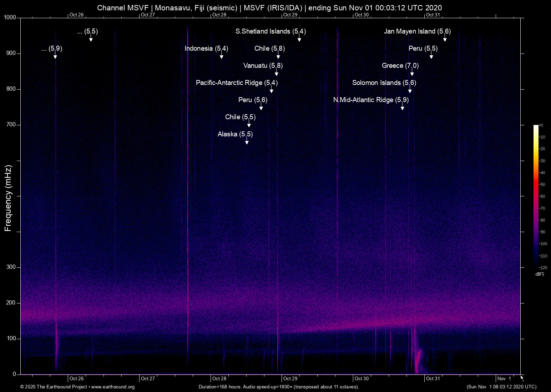Click the Chile (5.5) event label
Screen dimensions: 551x392
[240, 117]
